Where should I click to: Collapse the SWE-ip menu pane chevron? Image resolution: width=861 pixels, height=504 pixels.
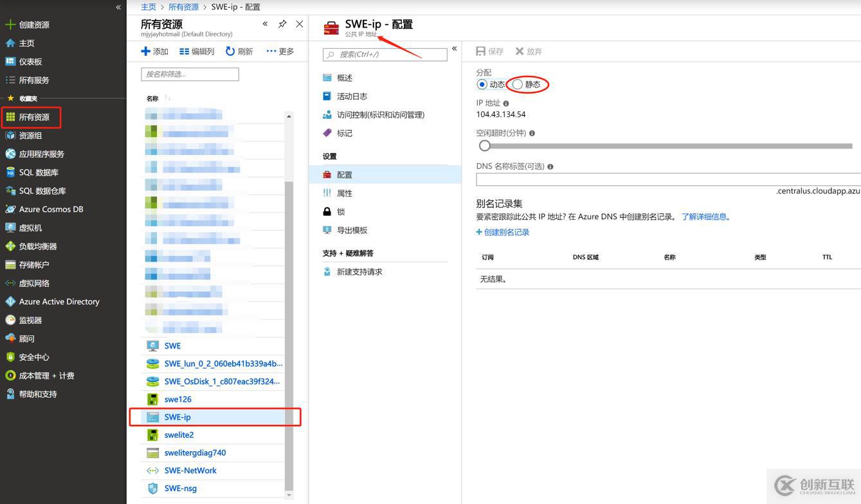(454, 48)
